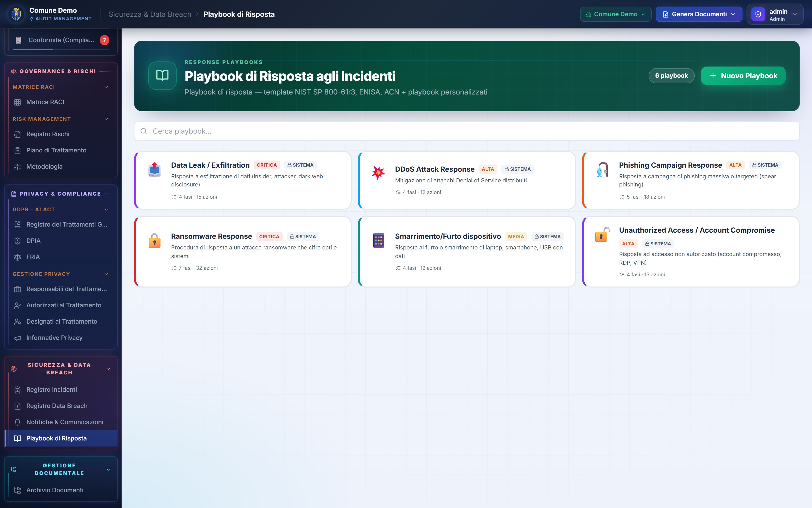Click the Comune Demo crest logo

[16, 14]
